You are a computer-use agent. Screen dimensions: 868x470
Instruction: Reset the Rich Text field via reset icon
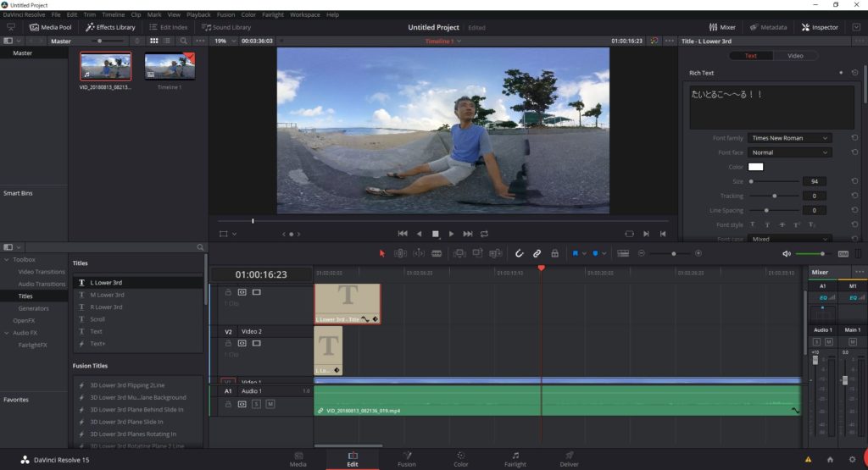(854, 73)
